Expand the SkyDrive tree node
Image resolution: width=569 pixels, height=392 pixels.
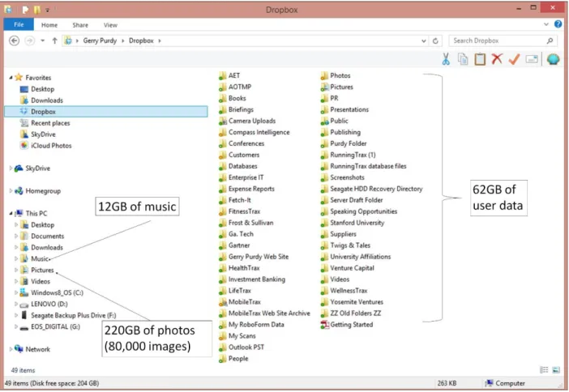(11, 168)
